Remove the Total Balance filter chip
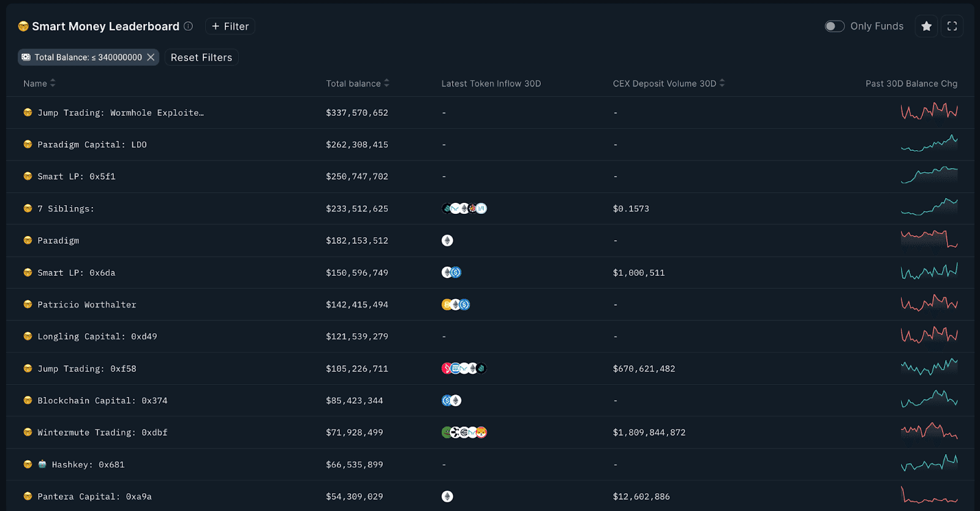This screenshot has height=511, width=980. (x=151, y=57)
